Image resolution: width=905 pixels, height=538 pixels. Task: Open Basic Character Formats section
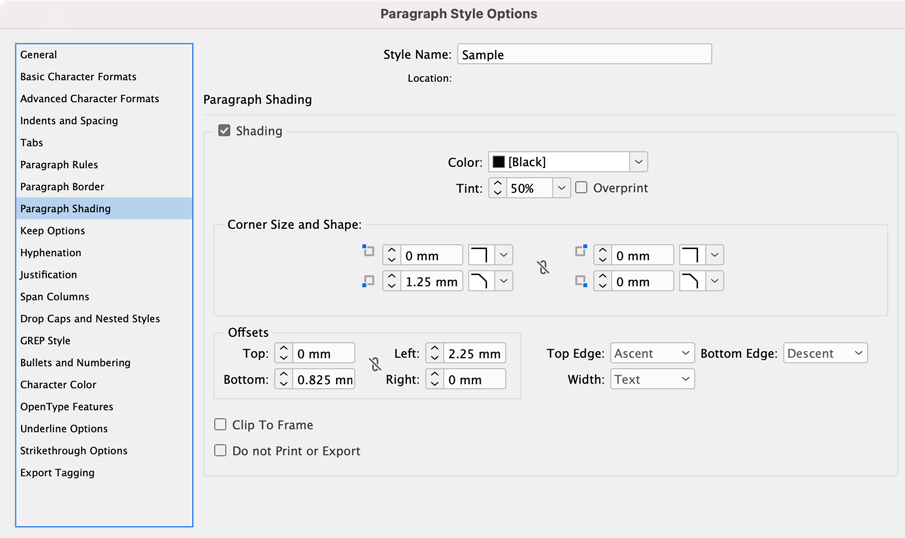(104, 77)
